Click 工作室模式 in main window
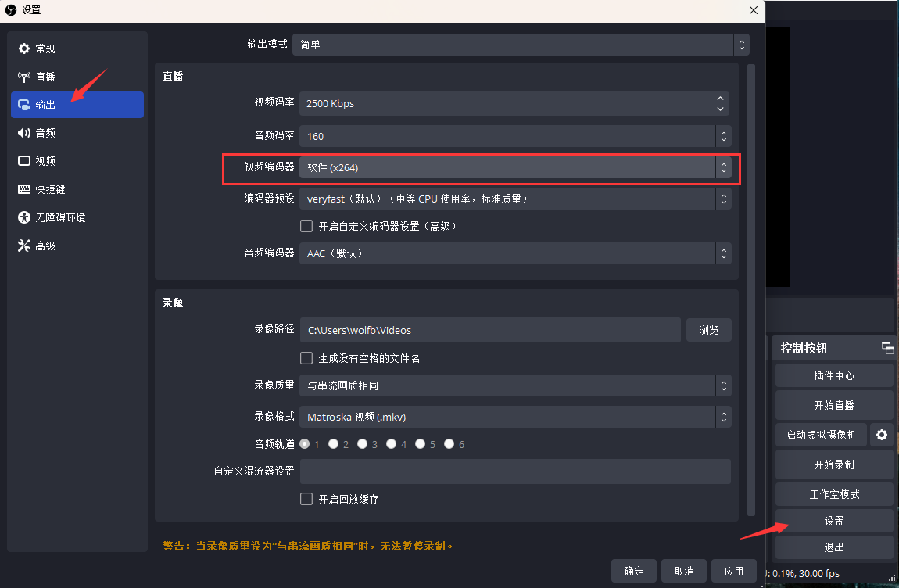The image size is (899, 588). pyautogui.click(x=834, y=494)
